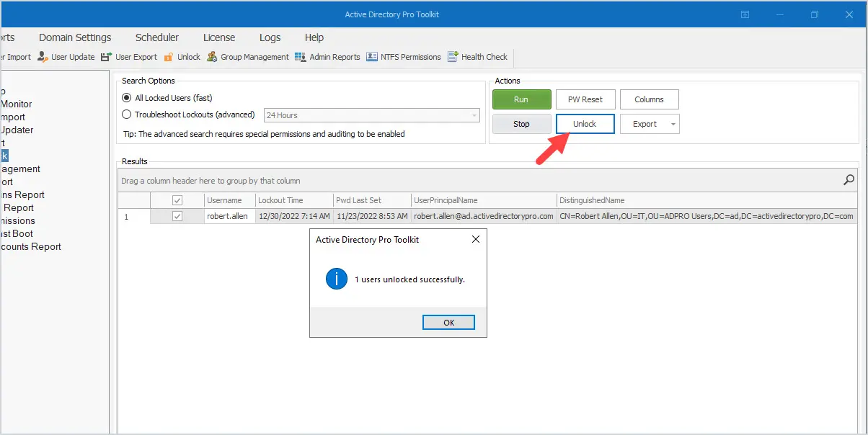The height and width of the screenshot is (435, 868).
Task: Open the User Export tool
Action: (x=128, y=57)
